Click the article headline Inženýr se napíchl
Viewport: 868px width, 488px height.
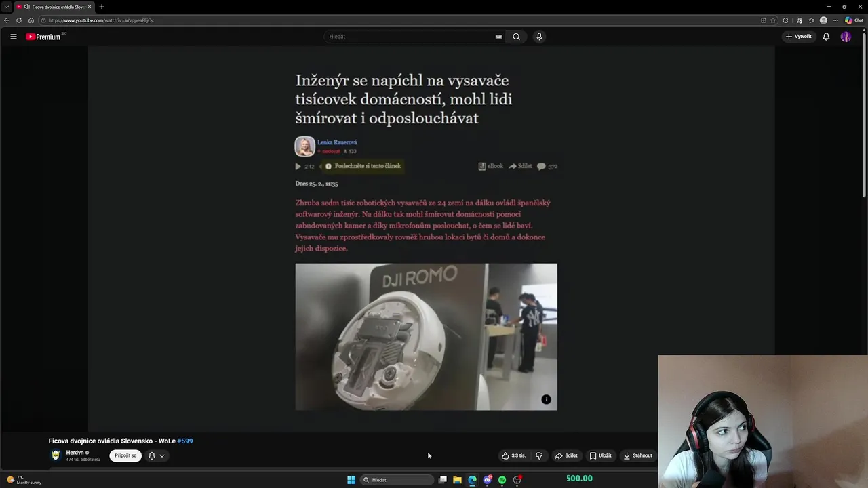tap(403, 99)
